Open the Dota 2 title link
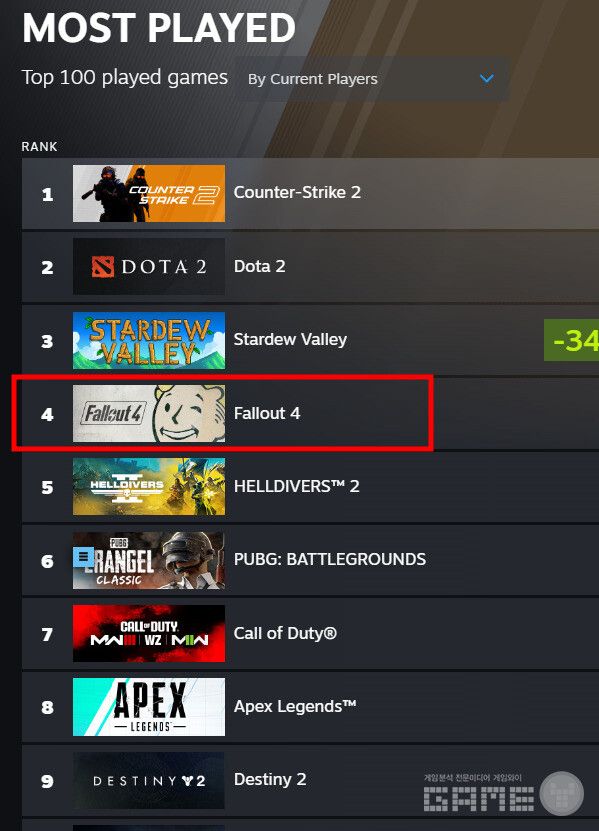 tap(259, 266)
